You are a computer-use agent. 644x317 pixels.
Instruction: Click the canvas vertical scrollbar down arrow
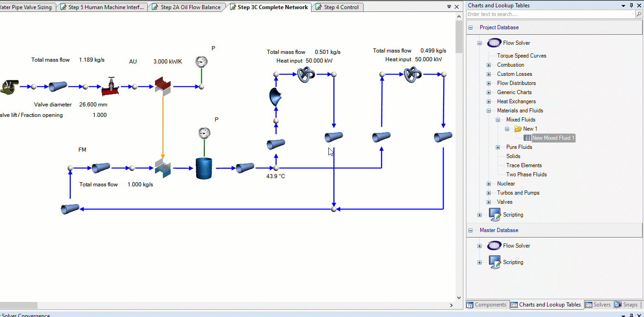pos(459,298)
